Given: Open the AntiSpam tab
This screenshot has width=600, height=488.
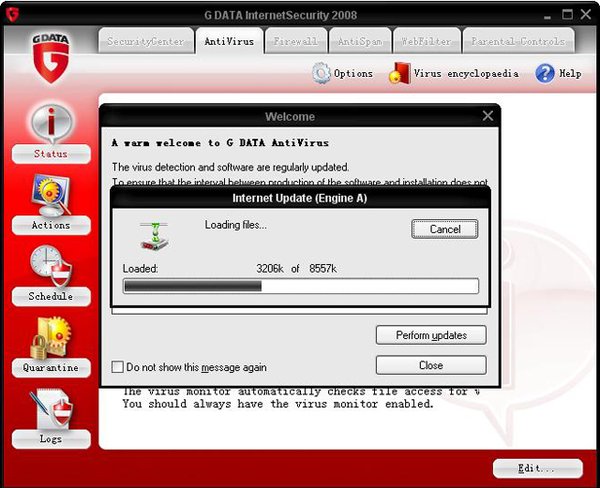Looking at the screenshot, I should click(x=359, y=41).
